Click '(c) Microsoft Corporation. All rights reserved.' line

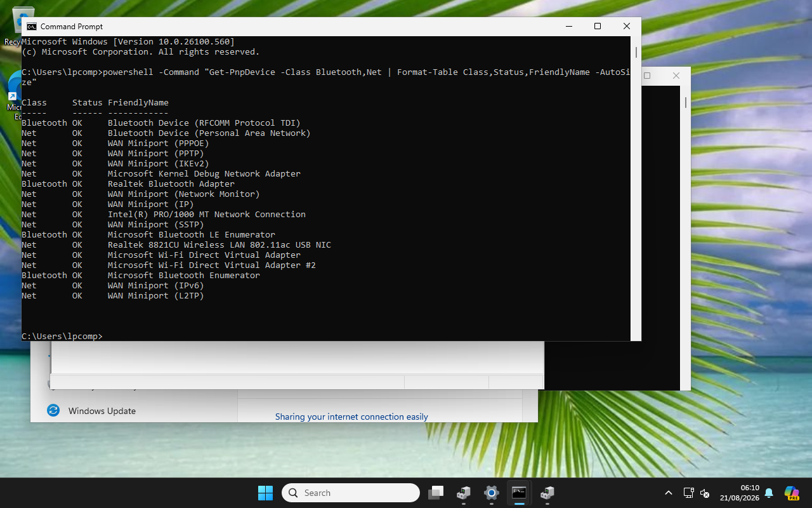[x=141, y=51]
